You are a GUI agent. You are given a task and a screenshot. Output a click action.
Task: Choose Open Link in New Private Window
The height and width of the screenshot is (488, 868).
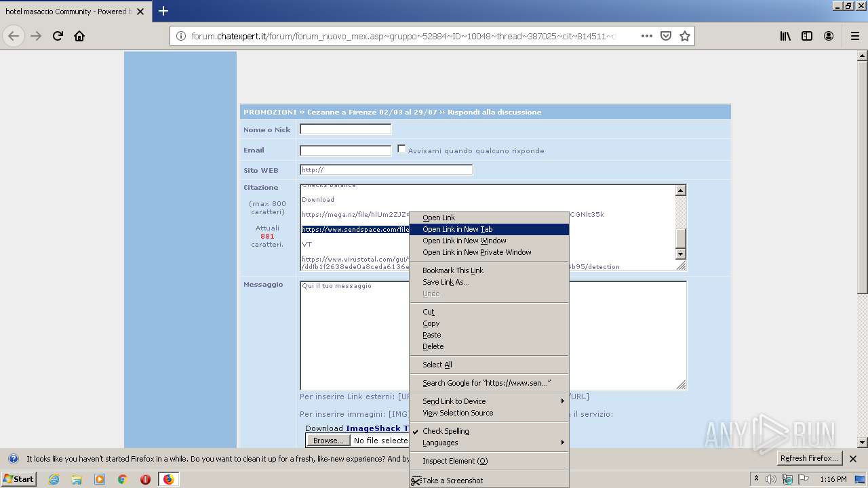click(489, 252)
